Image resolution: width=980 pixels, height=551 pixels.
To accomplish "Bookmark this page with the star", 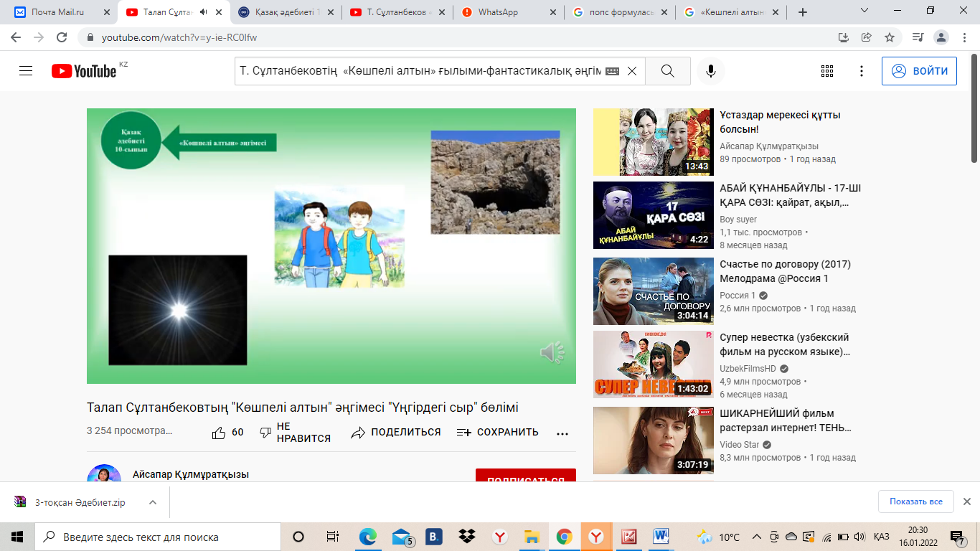I will (x=890, y=37).
